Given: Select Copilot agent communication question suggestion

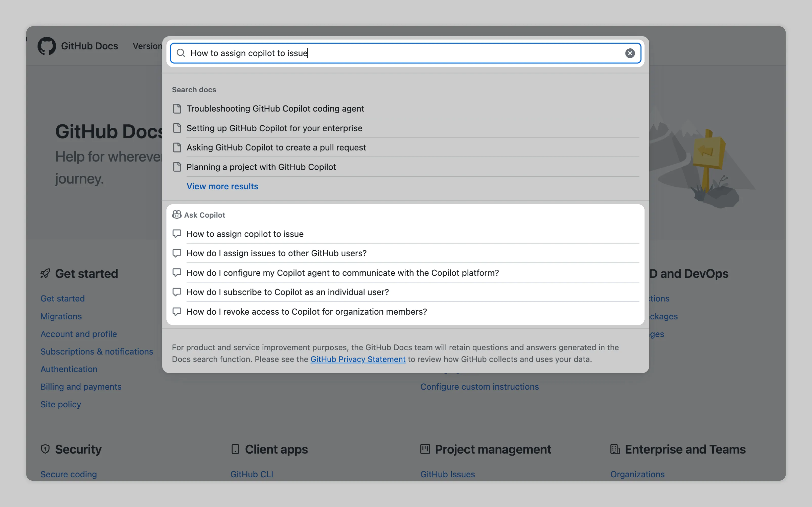Looking at the screenshot, I should click(x=342, y=273).
